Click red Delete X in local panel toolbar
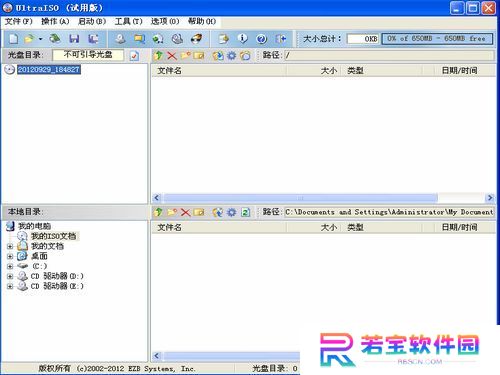 pos(185,212)
